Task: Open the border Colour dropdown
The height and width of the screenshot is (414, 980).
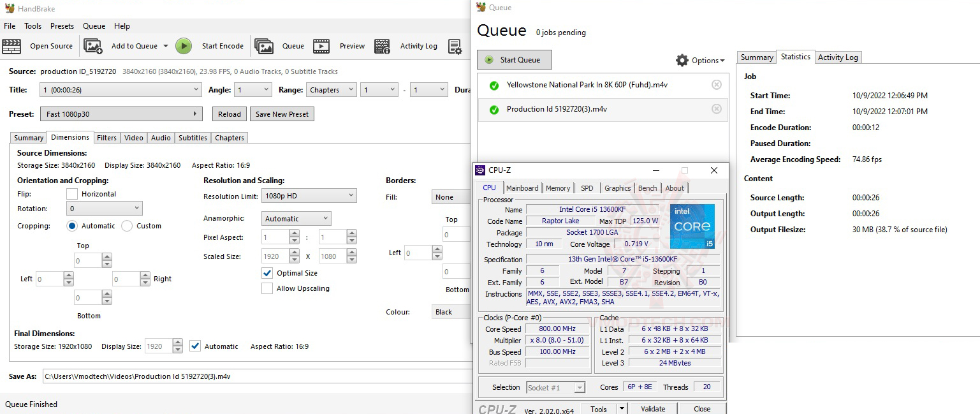Action: [451, 312]
